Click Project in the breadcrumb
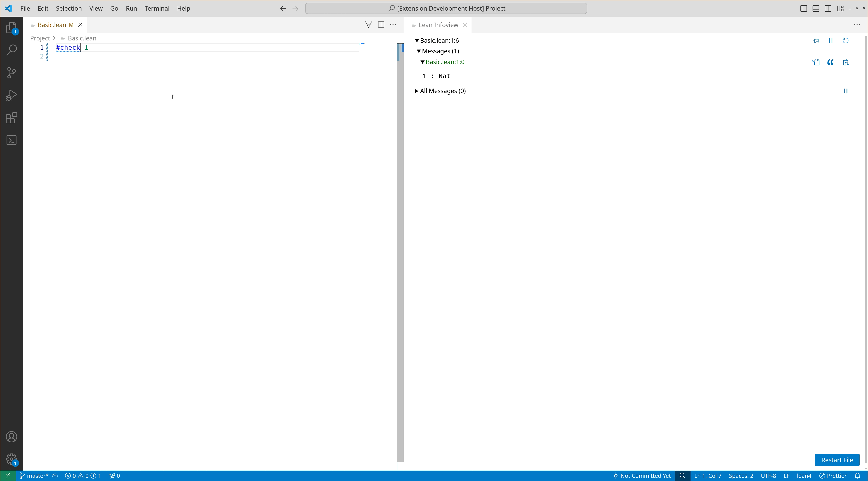 point(40,38)
